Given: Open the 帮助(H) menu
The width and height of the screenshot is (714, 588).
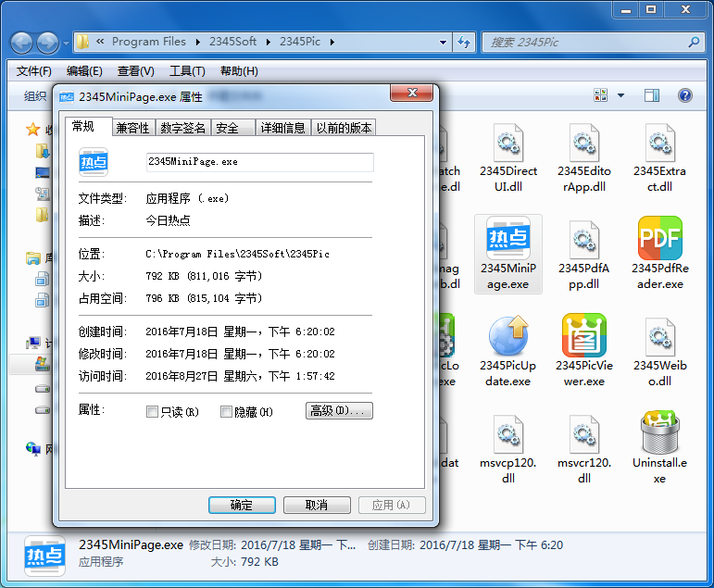Looking at the screenshot, I should (x=239, y=71).
